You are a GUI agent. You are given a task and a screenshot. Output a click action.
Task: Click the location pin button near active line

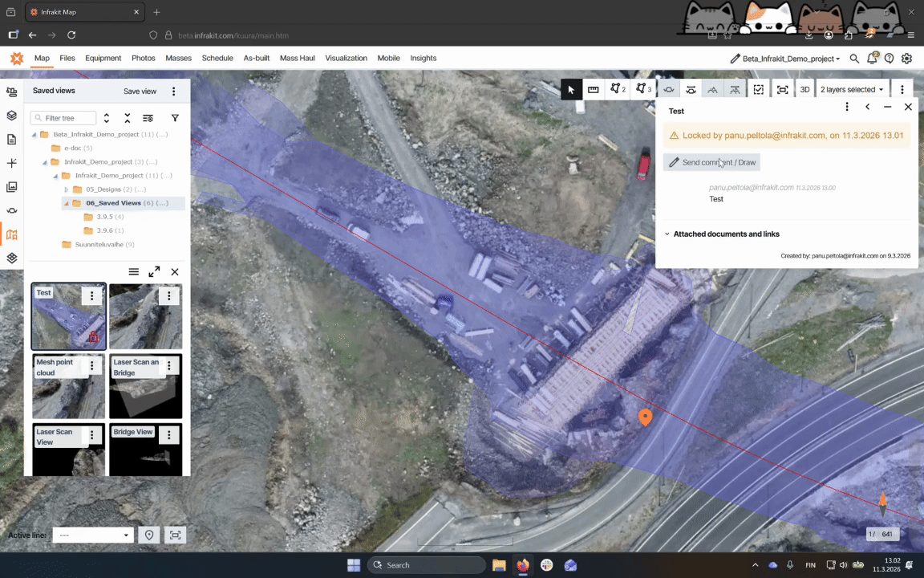coord(149,535)
